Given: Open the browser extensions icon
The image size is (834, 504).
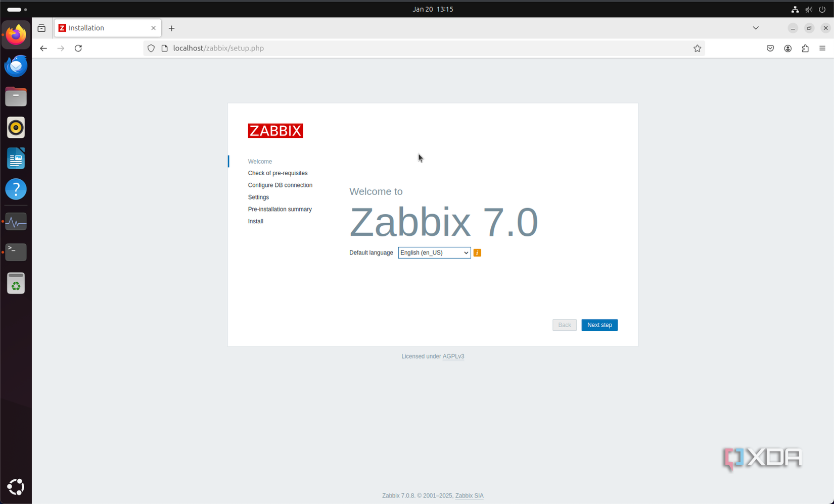Looking at the screenshot, I should tap(805, 48).
